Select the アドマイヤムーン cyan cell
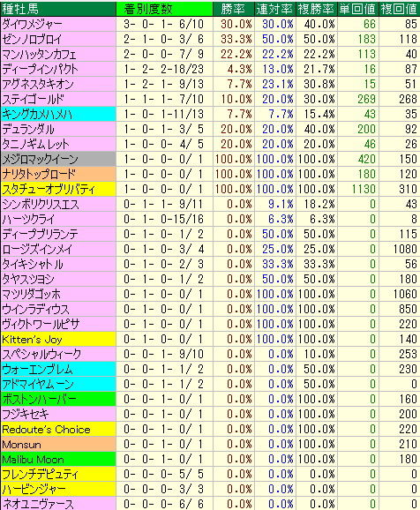Screen dimensions: 420x510 58,384
